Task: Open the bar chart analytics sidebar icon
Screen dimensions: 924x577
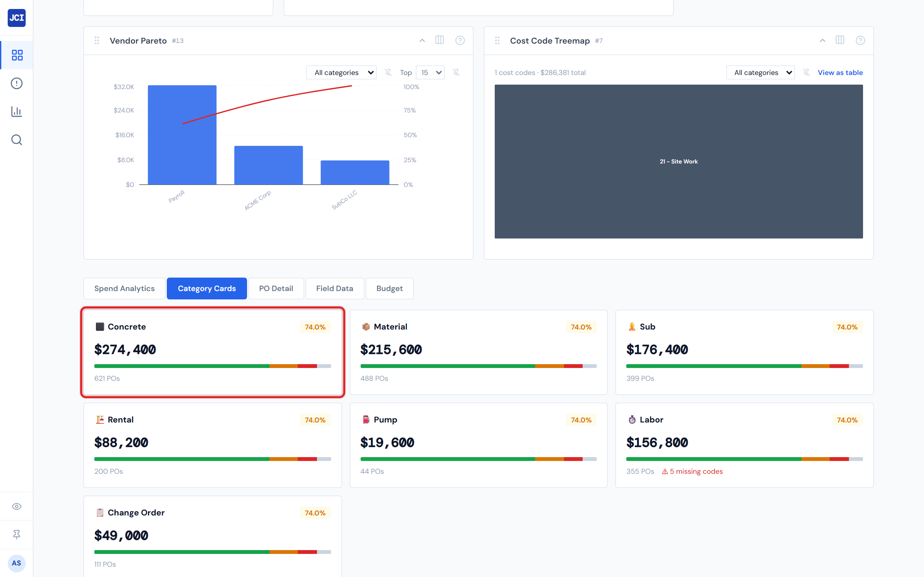Action: tap(17, 112)
